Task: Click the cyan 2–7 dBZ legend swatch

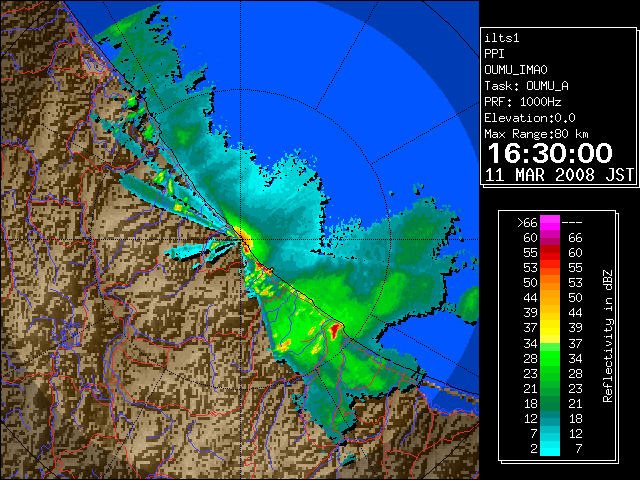Action: (x=550, y=448)
